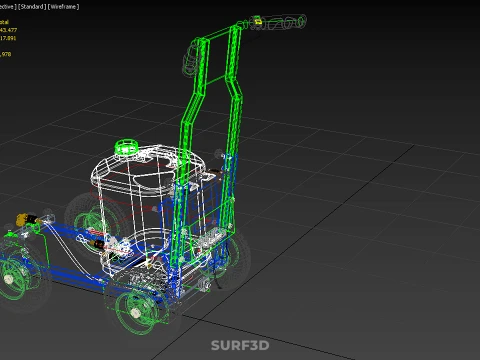
Task: Select the spray gun handle at top
Action: 279,22
